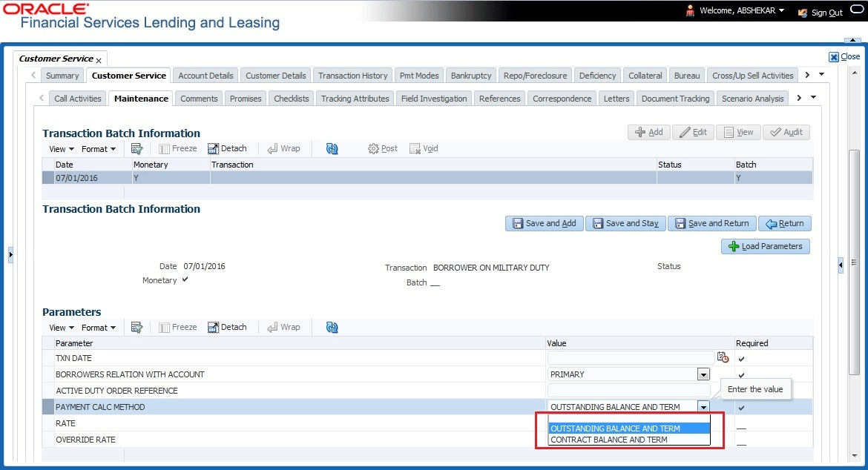
Task: Click Detach in Transaction Batch toolbar
Action: point(227,148)
